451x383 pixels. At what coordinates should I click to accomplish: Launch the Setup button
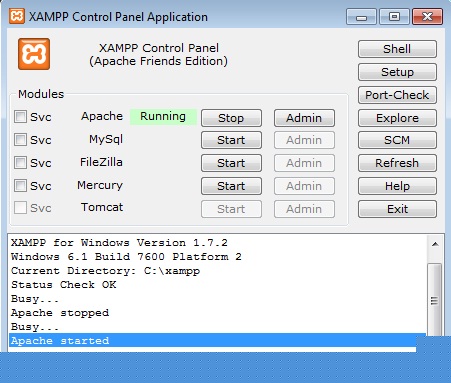click(397, 72)
